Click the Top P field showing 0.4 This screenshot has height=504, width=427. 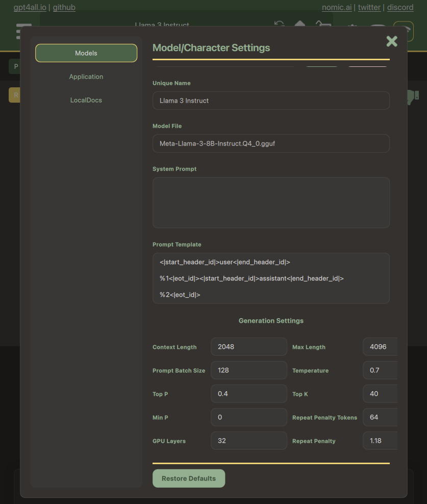(x=249, y=393)
